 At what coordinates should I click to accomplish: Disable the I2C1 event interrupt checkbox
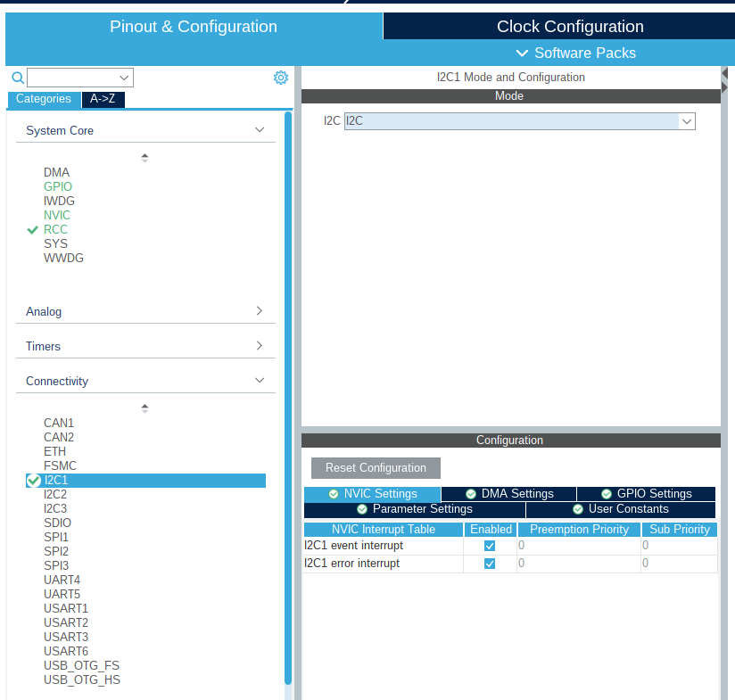click(x=490, y=546)
